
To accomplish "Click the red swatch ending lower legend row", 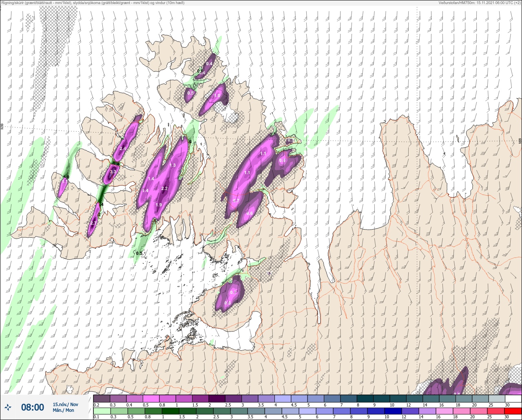I will pos(513,411).
